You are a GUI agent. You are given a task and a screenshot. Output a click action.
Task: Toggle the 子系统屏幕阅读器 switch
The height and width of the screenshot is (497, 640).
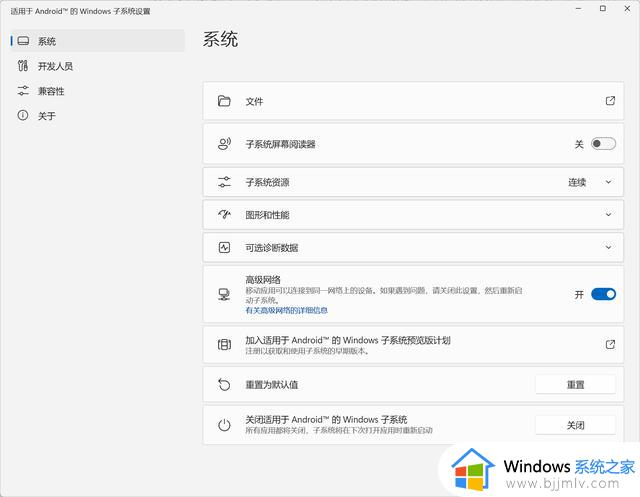[x=603, y=144]
